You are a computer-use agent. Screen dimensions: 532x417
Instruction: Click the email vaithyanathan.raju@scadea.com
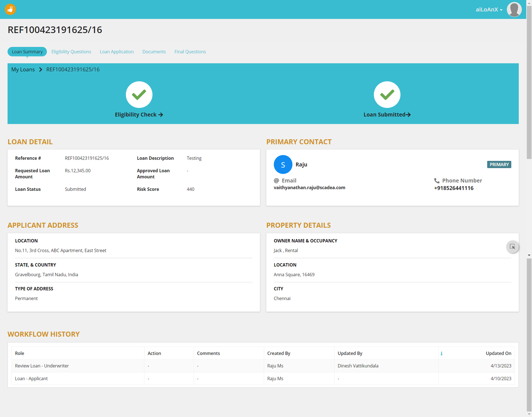coord(309,188)
